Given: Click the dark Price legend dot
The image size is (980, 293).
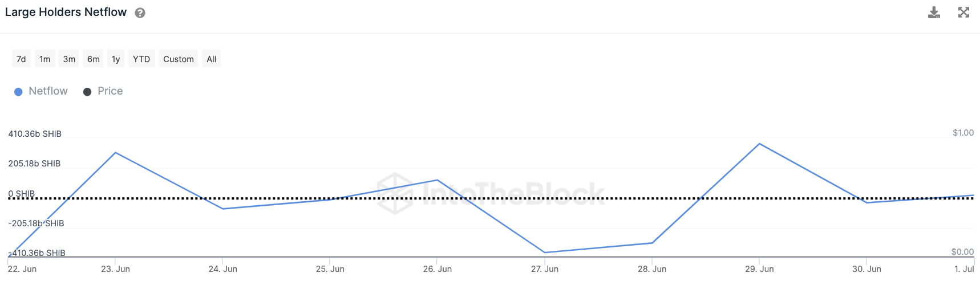Looking at the screenshot, I should (87, 92).
